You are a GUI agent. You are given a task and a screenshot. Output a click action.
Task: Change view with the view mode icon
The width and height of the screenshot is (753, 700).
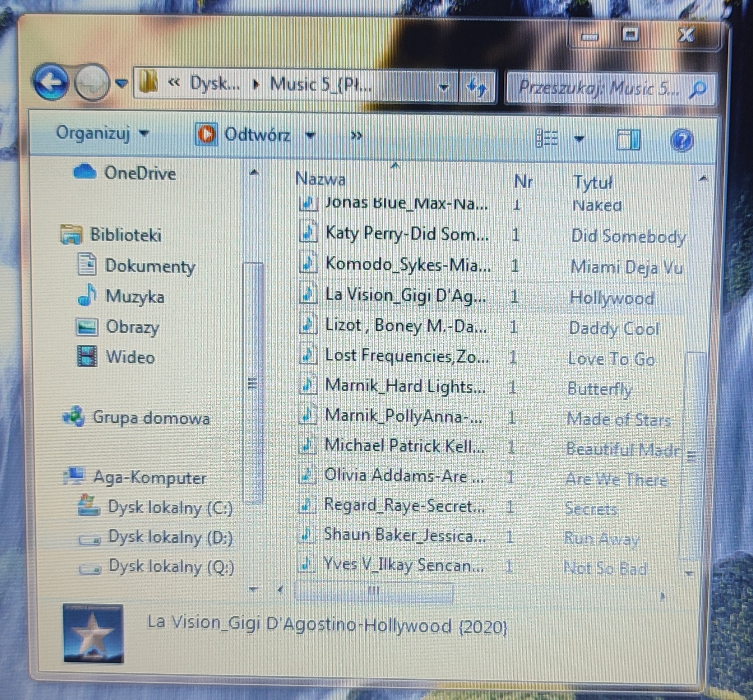tap(547, 138)
